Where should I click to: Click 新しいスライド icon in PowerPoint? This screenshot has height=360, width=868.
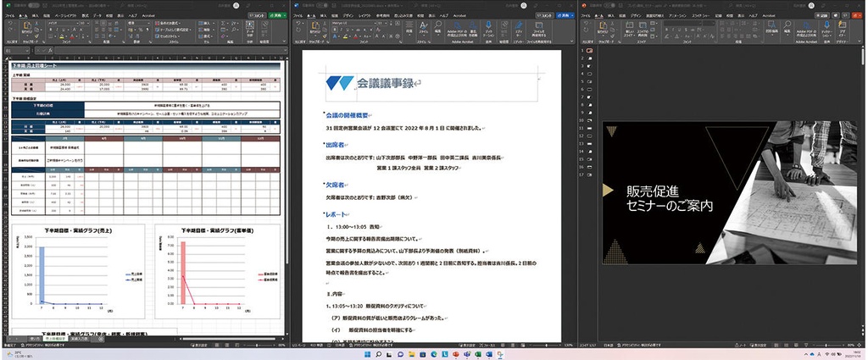tap(630, 25)
